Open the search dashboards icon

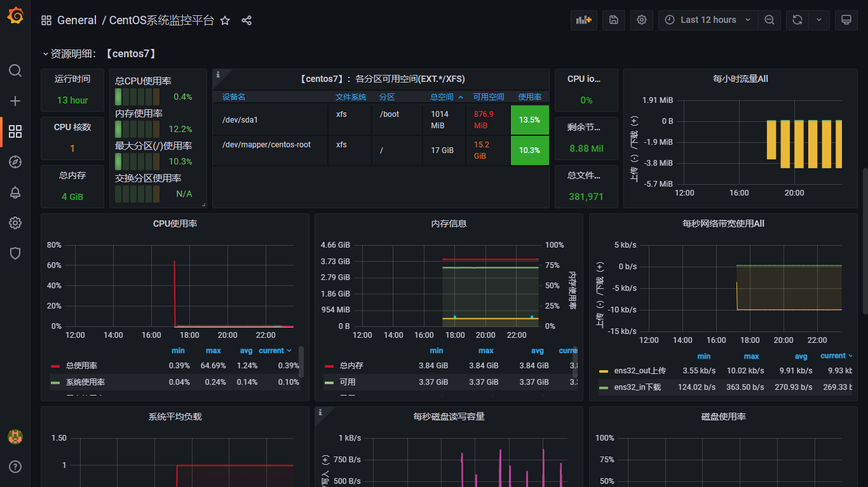click(15, 70)
